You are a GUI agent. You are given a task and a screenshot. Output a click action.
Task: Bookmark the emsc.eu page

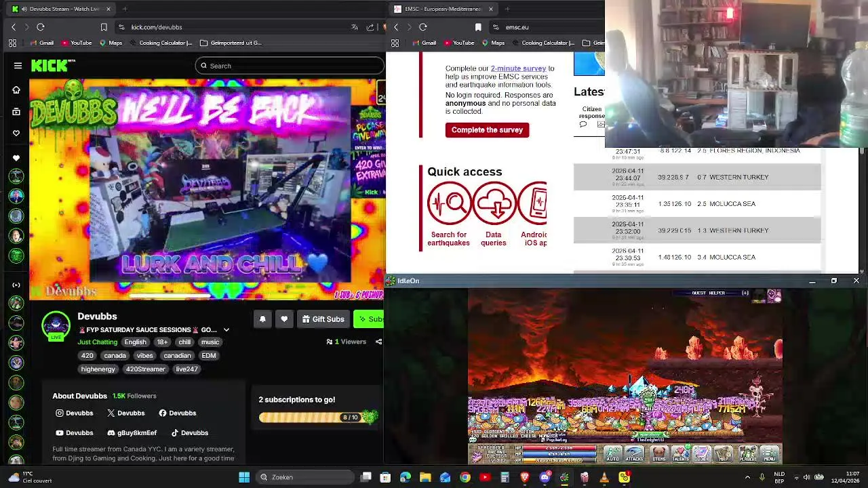(x=478, y=27)
